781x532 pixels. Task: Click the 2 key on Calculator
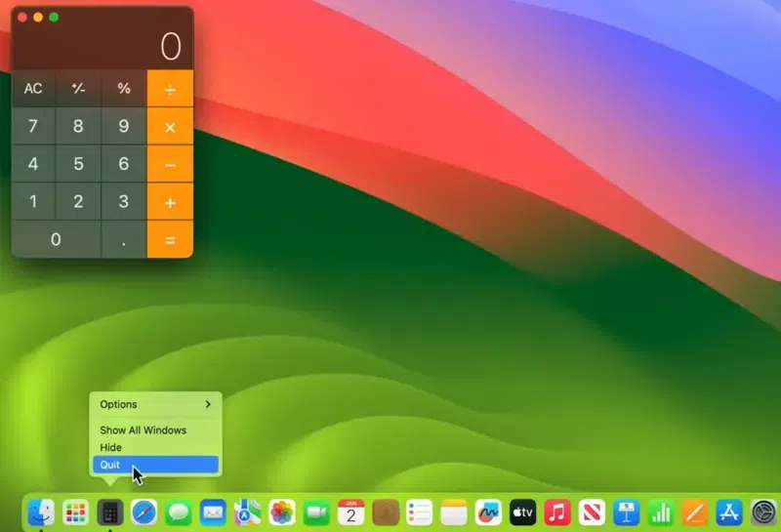click(x=78, y=202)
